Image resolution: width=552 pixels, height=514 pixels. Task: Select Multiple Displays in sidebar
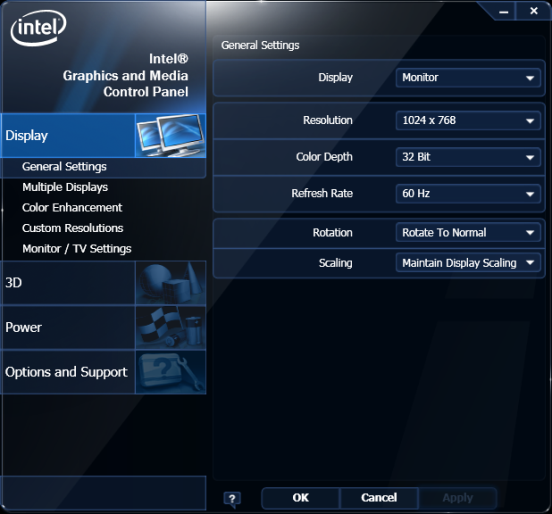(x=65, y=187)
